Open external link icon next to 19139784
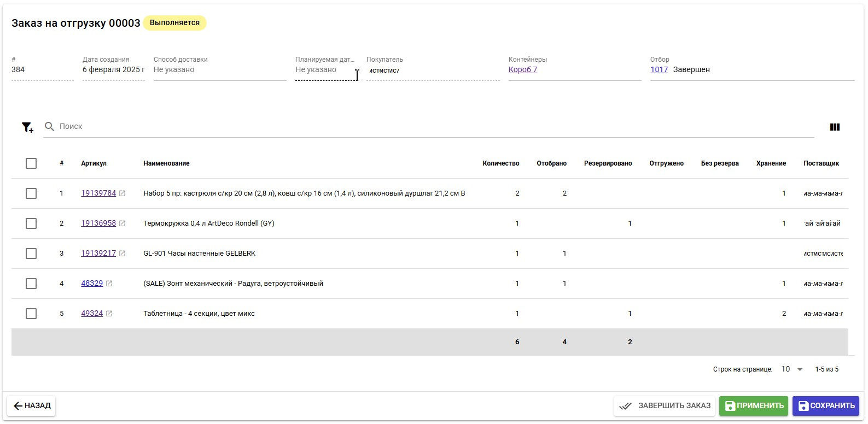Image resolution: width=868 pixels, height=424 pixels. click(x=123, y=193)
